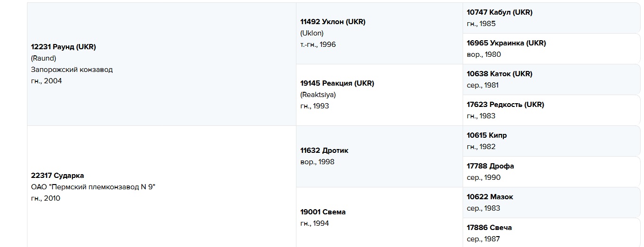The width and height of the screenshot is (644, 247).
Task: Select 16965 Украинка (UKR) in the pedigree
Action: pos(506,43)
